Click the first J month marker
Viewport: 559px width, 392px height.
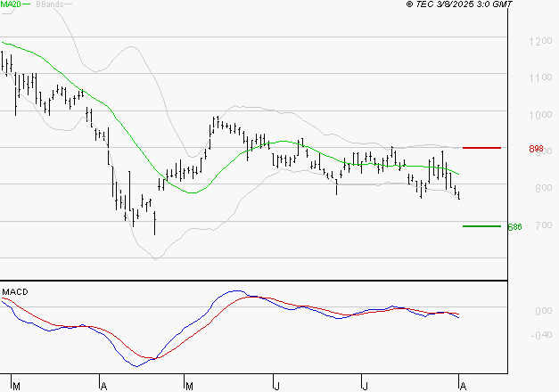276,386
